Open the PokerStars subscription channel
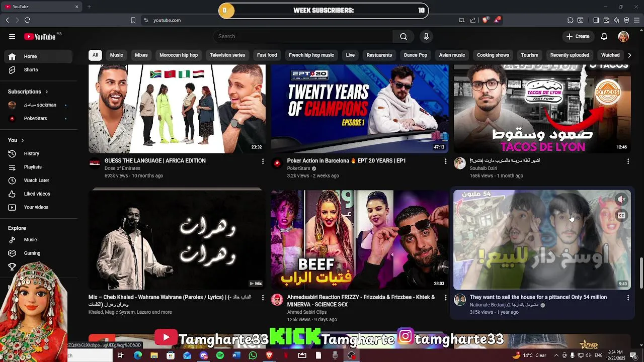This screenshot has height=362, width=644. coord(39,119)
